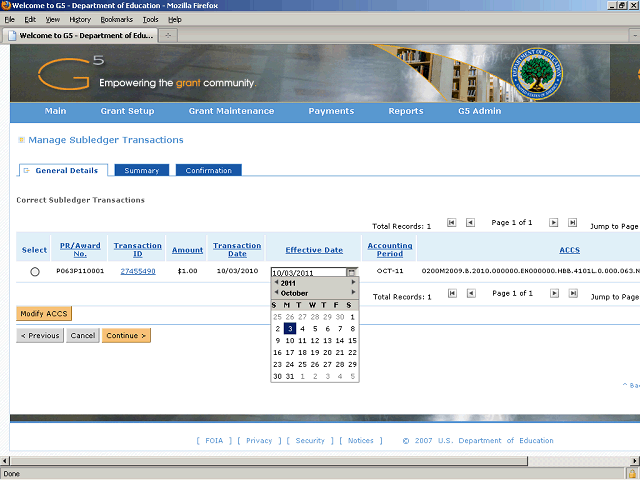Select the Welcome to G5 browser tab

(80, 36)
